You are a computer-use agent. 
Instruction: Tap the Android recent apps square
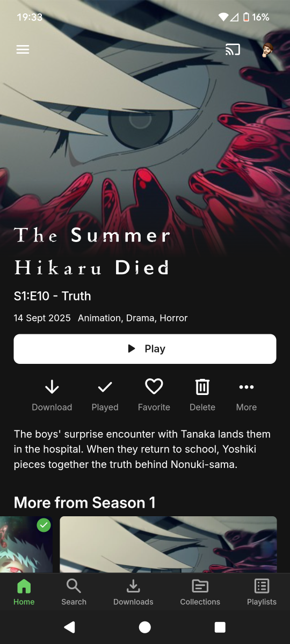click(x=220, y=627)
